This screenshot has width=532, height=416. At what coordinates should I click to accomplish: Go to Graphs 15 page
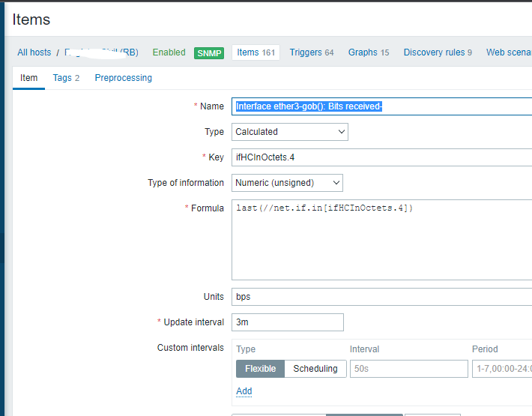[x=368, y=52]
